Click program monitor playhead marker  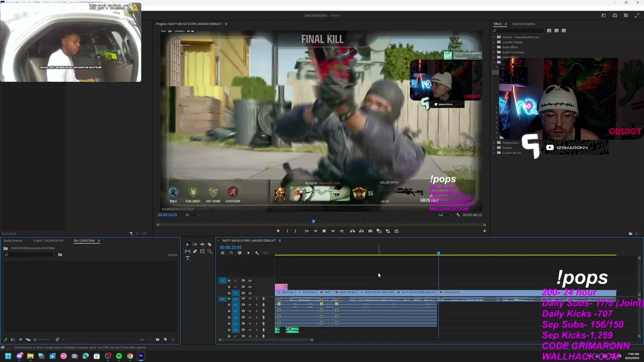313,221
